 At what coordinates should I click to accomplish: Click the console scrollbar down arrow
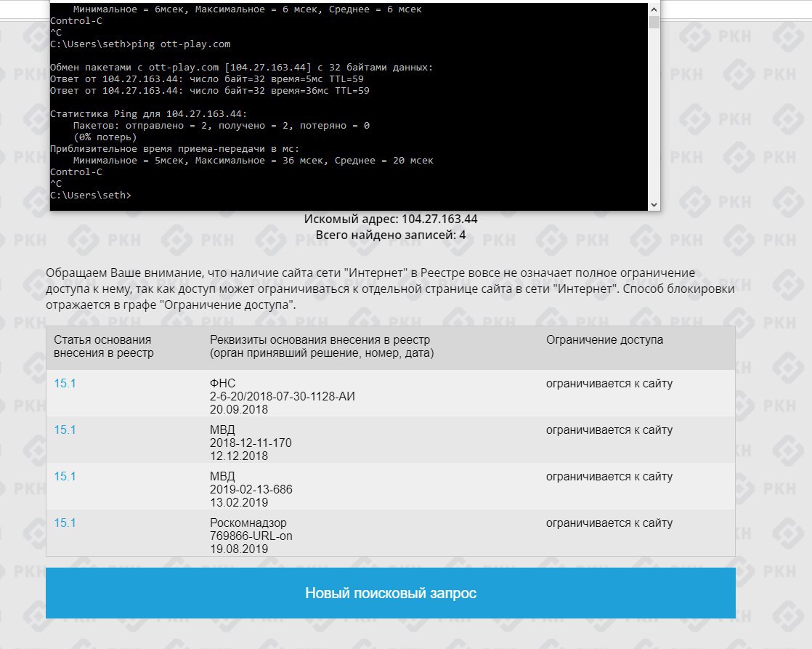[x=654, y=205]
